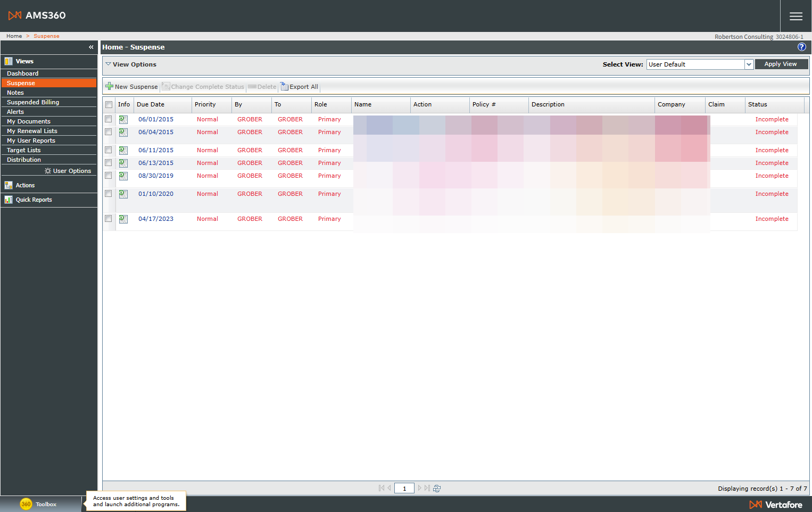Sort by the Due Date column header
This screenshot has width=812, height=512.
[151, 105]
